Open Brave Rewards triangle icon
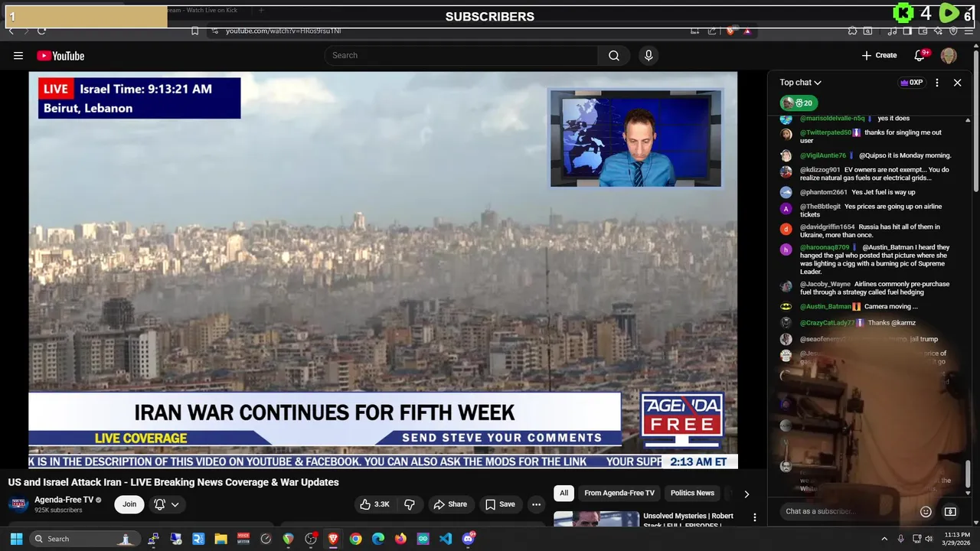980x551 pixels. pyautogui.click(x=747, y=31)
